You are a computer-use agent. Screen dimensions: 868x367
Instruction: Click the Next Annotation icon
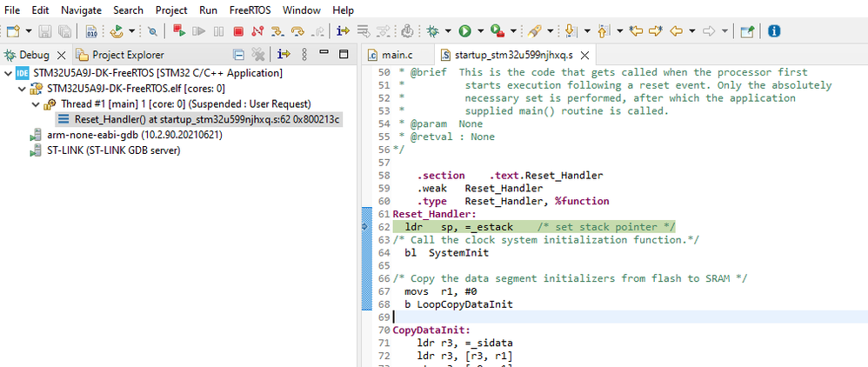[x=571, y=31]
